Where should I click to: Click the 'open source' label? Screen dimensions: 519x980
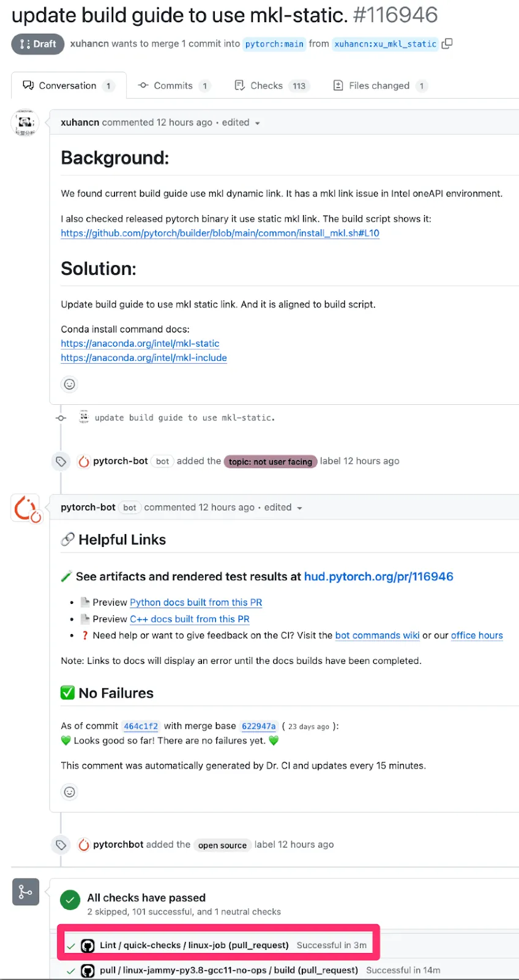point(222,845)
